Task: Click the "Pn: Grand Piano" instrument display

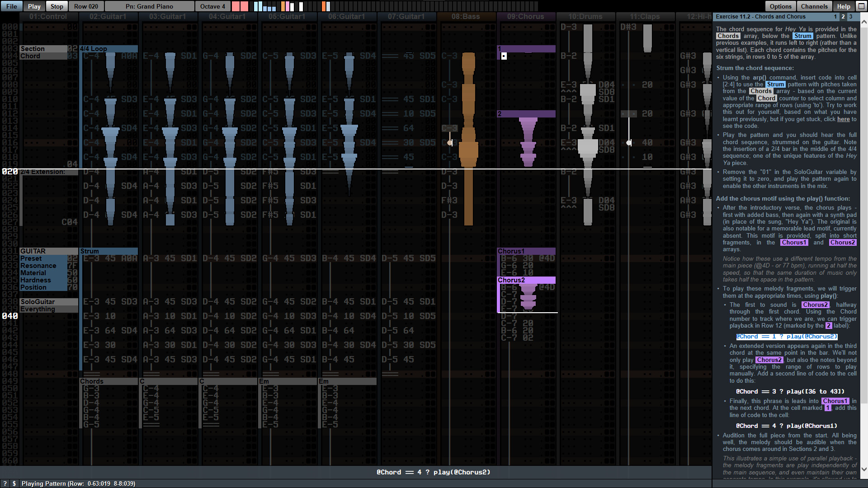Action: click(x=150, y=6)
